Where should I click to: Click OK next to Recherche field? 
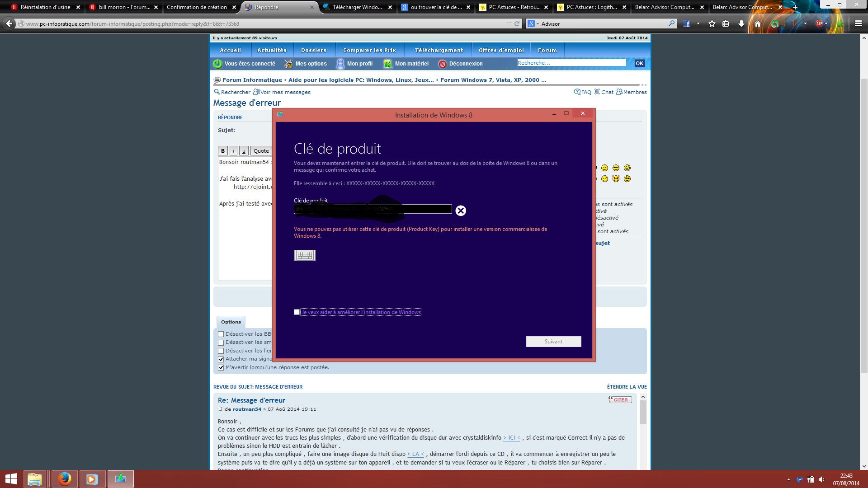coord(639,63)
